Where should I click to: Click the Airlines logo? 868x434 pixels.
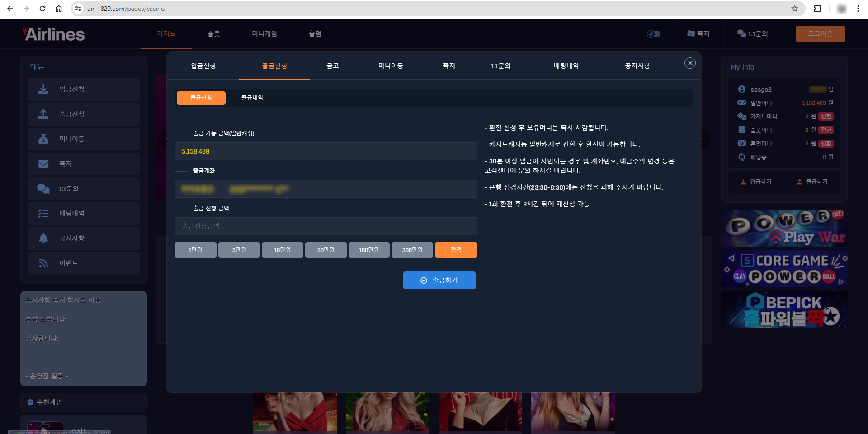point(54,34)
